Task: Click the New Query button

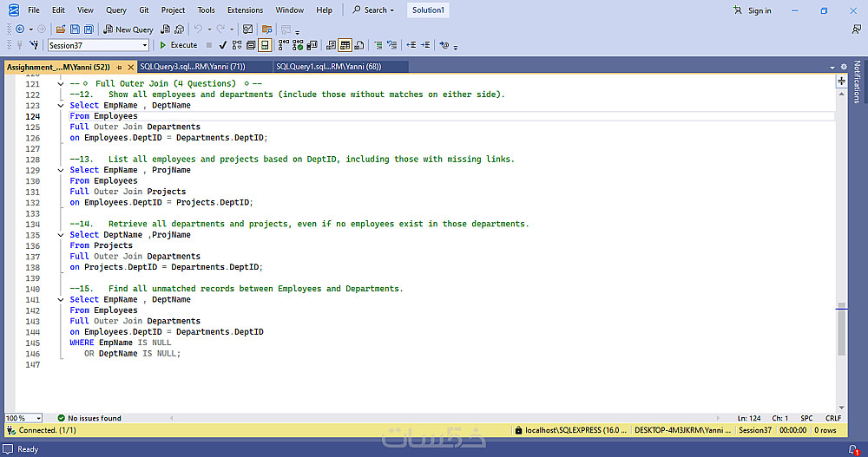Action: (128, 29)
